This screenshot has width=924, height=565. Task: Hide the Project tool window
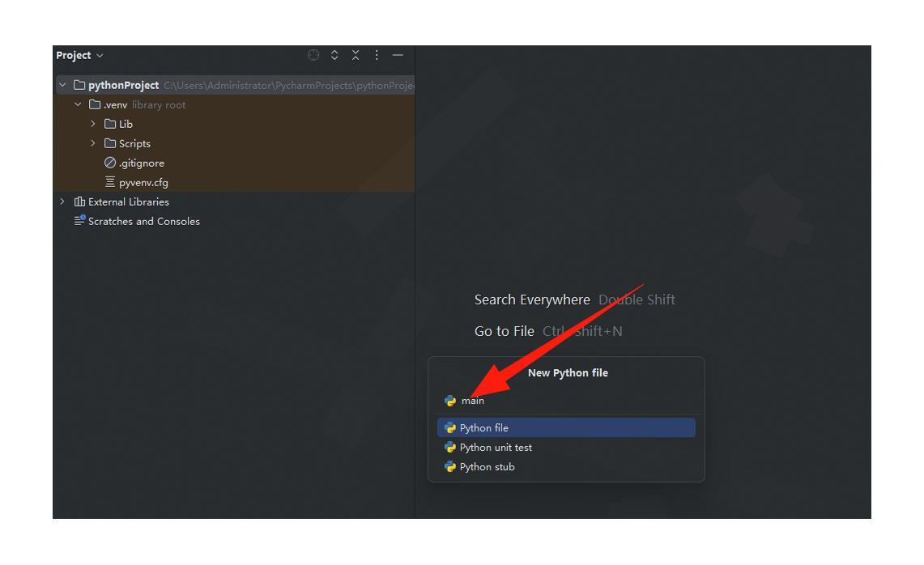[x=398, y=55]
